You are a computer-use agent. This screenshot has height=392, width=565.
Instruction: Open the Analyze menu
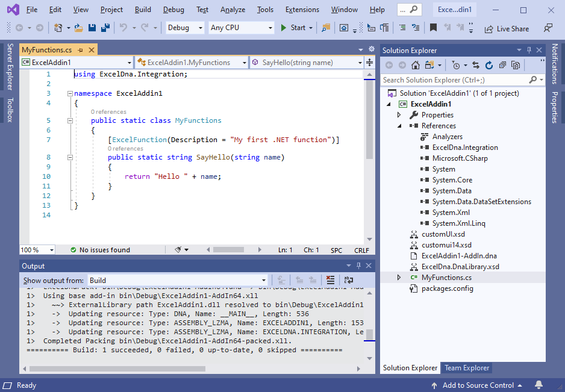click(x=233, y=10)
